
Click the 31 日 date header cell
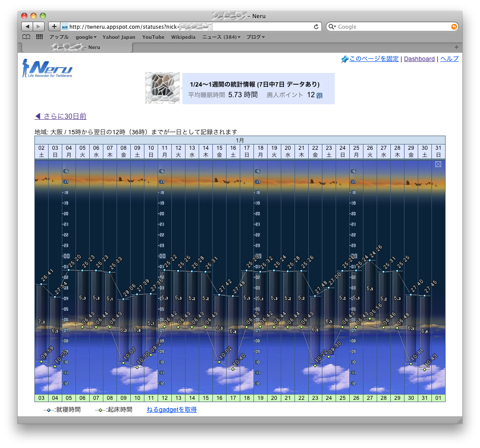(x=438, y=151)
